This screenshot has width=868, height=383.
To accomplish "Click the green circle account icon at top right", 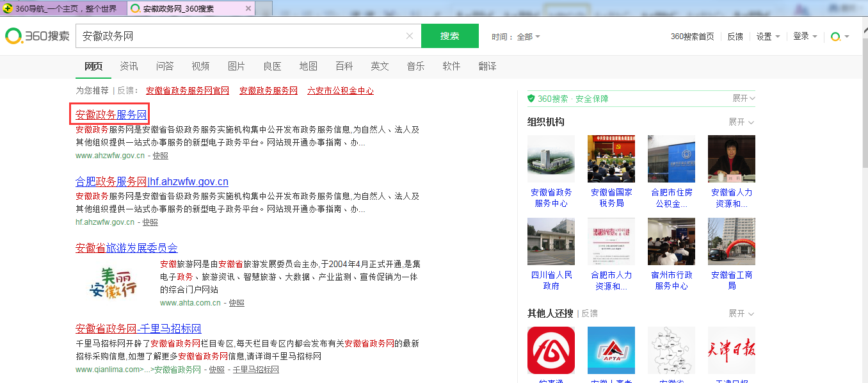I will 835,37.
